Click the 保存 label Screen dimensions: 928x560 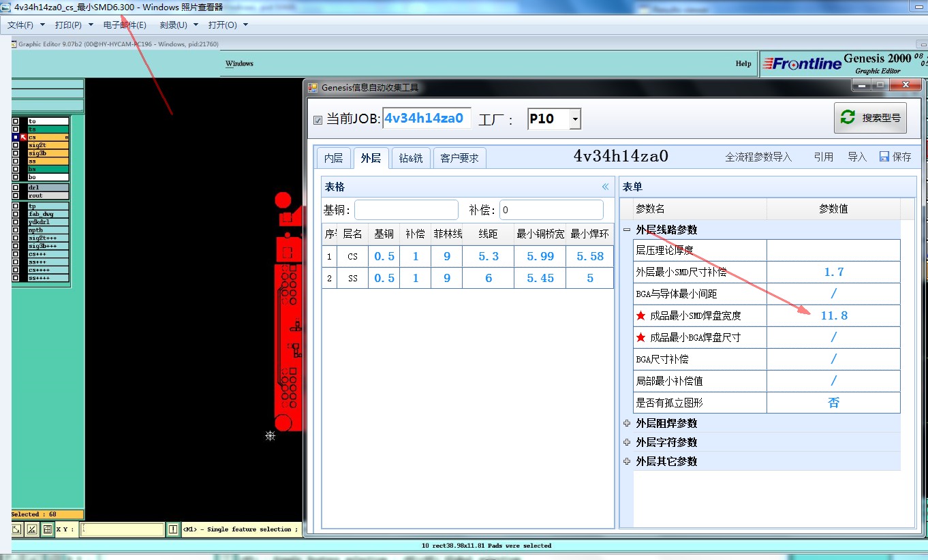pos(901,157)
